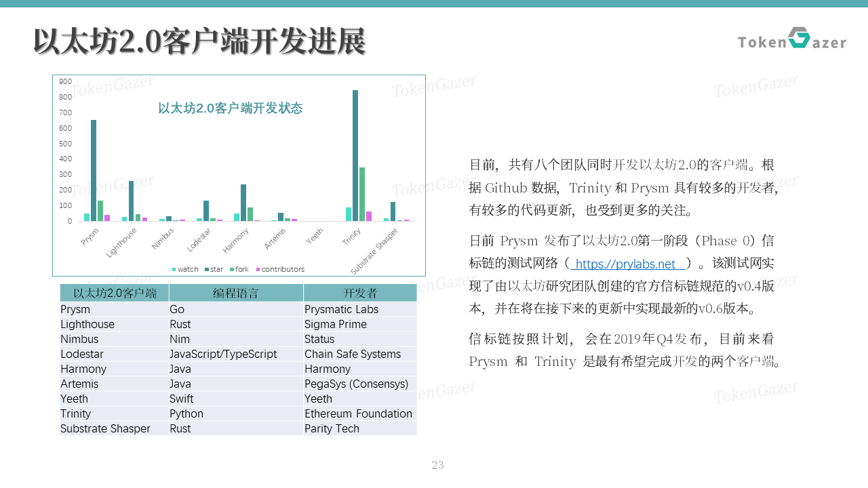The width and height of the screenshot is (868, 488).
Task: Click the Go language cell
Action: point(236,309)
